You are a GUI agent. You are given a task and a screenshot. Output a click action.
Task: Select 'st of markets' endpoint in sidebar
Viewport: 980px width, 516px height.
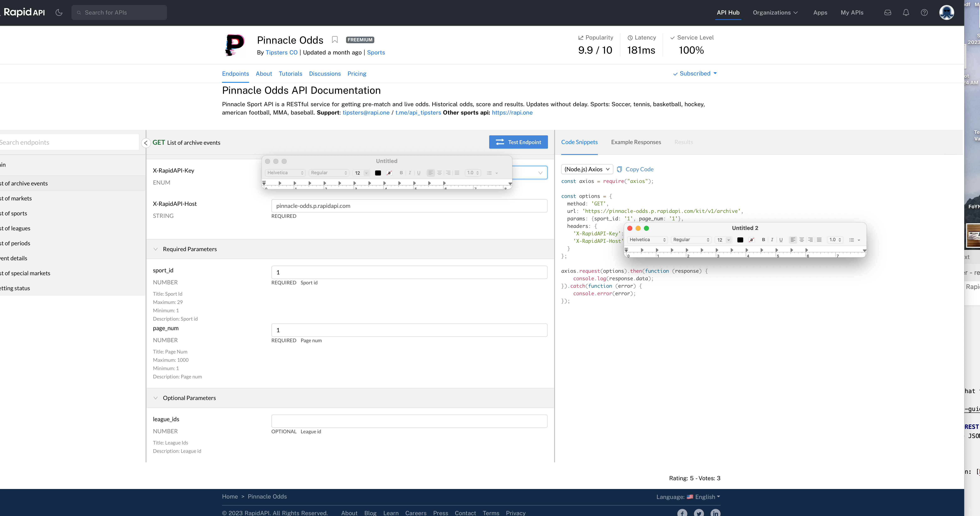72,198
